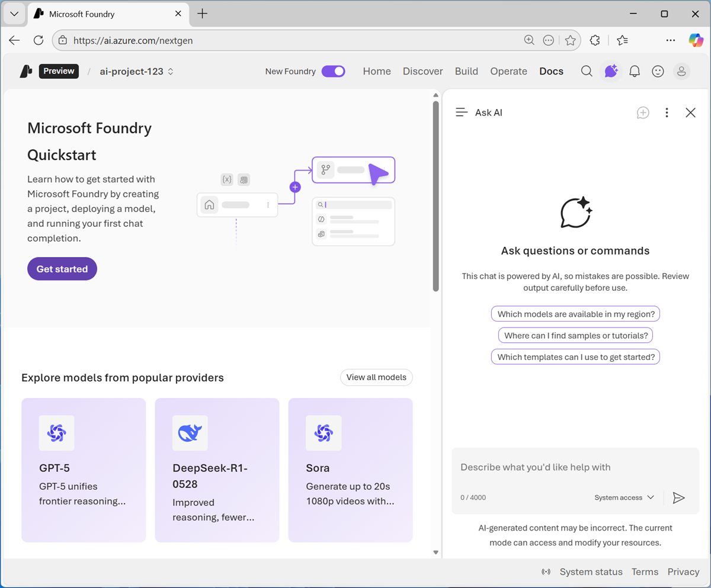Send the message with the paper plane icon
The width and height of the screenshot is (711, 588).
click(x=679, y=498)
